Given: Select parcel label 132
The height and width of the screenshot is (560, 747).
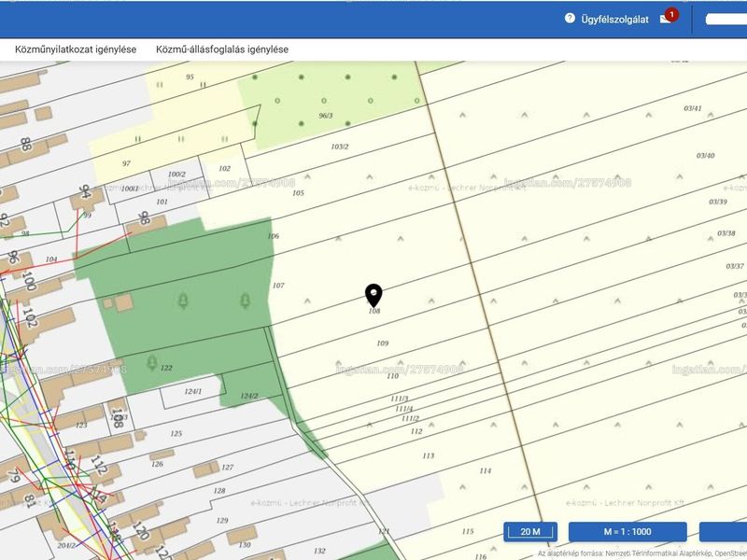Looking at the screenshot, I should click(319, 551).
